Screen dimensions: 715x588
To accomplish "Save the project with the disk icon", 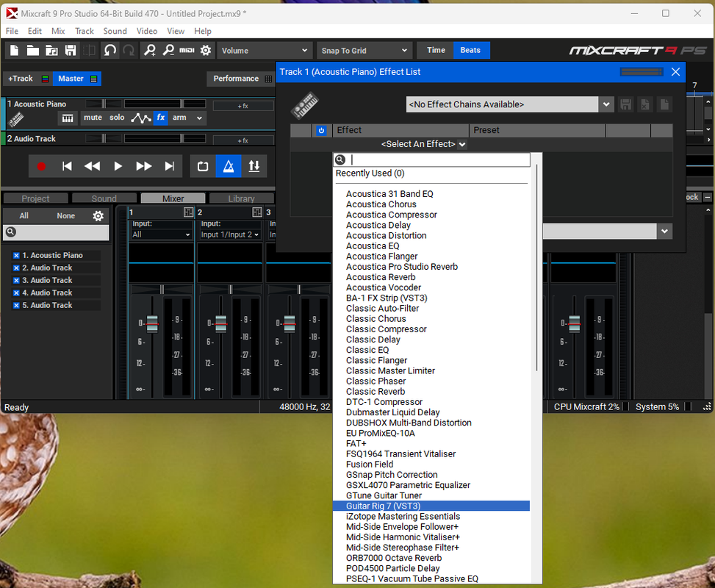I will [71, 50].
